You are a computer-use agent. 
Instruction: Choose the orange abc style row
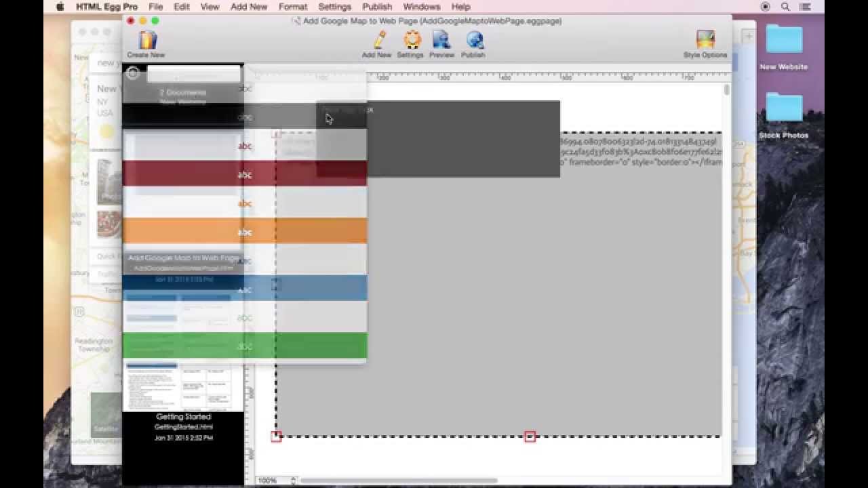click(245, 232)
